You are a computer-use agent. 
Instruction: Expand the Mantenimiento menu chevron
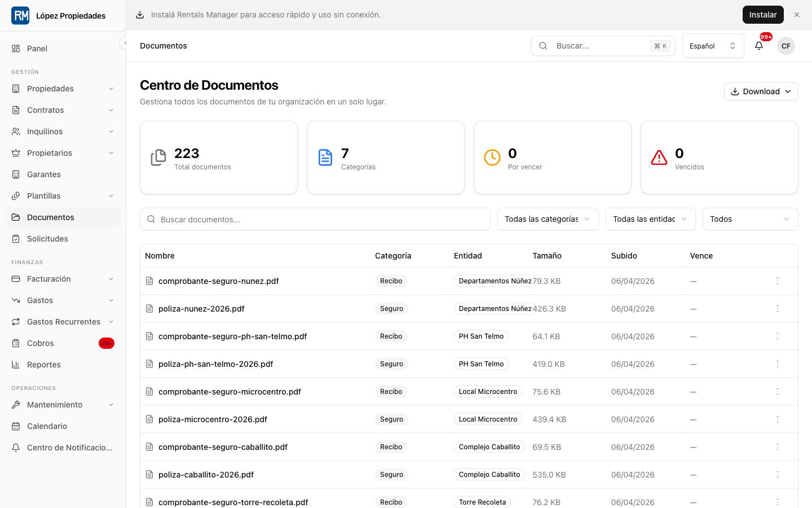(x=111, y=405)
